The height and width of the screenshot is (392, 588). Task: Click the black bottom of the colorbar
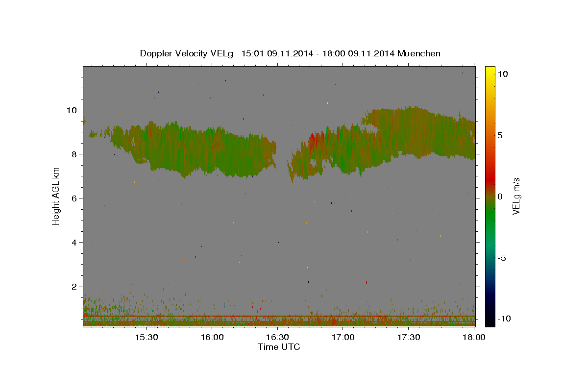pos(490,321)
